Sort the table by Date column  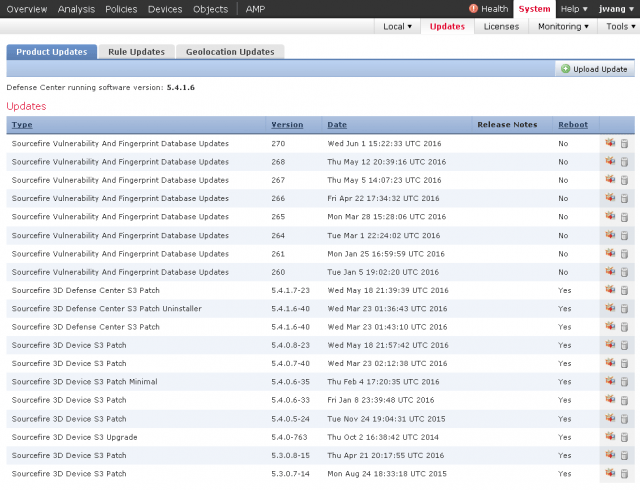(x=337, y=125)
